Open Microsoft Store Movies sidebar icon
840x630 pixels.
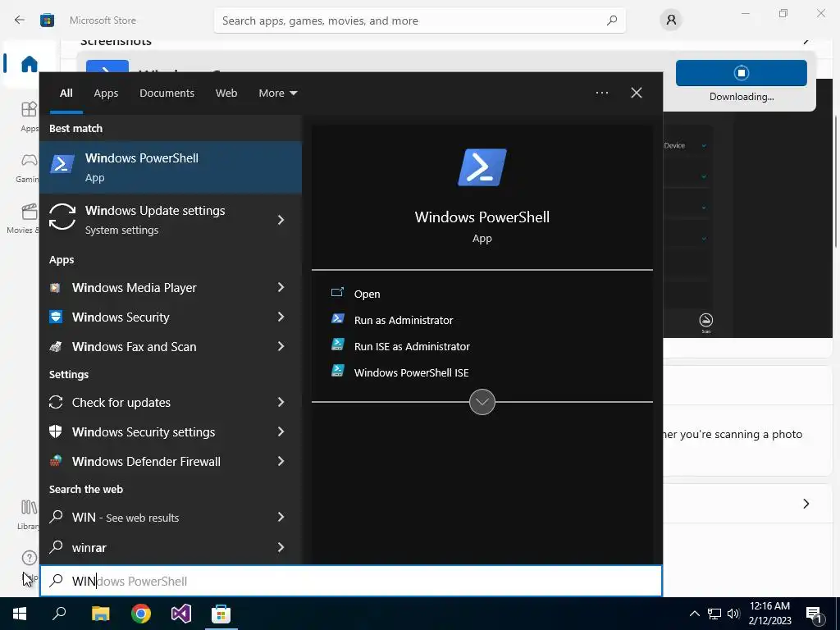coord(29,212)
